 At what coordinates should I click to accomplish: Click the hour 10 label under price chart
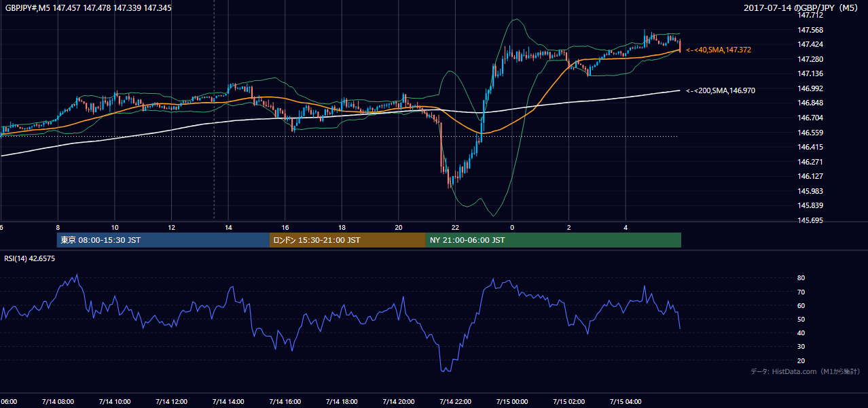[115, 228]
